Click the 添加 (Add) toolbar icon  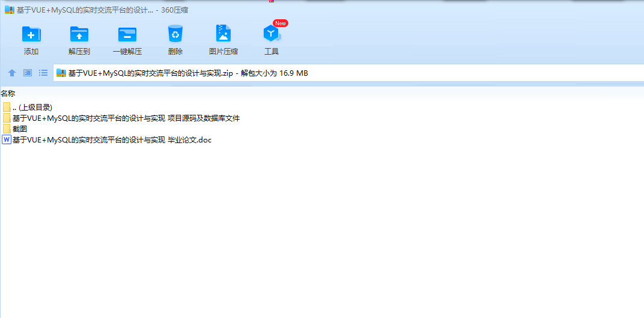tap(31, 34)
